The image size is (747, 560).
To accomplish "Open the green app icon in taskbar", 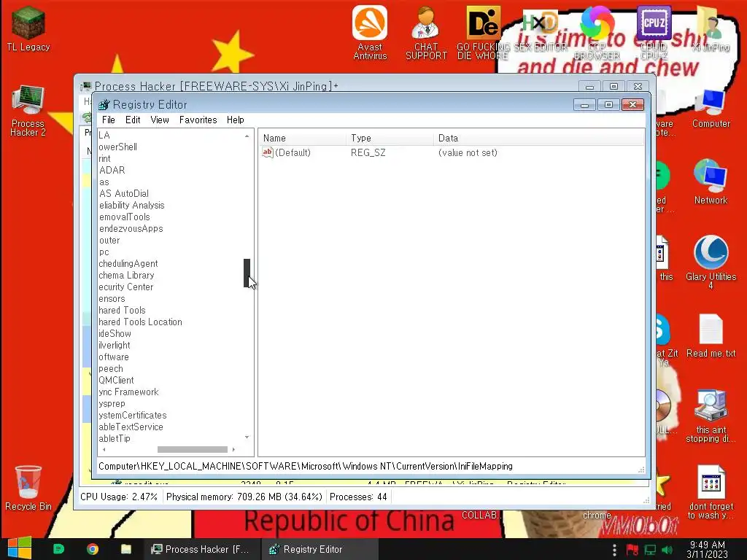I will tap(58, 549).
